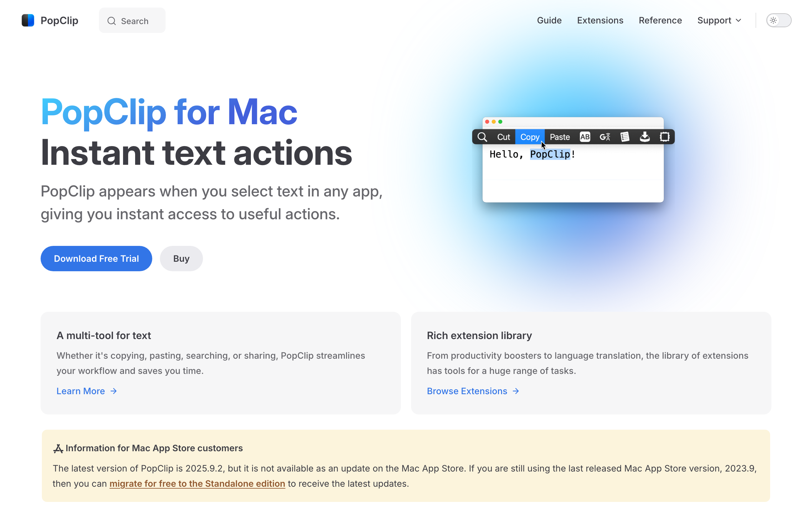Open the Google Translate action icon
This screenshot has height=507, width=812.
605,137
